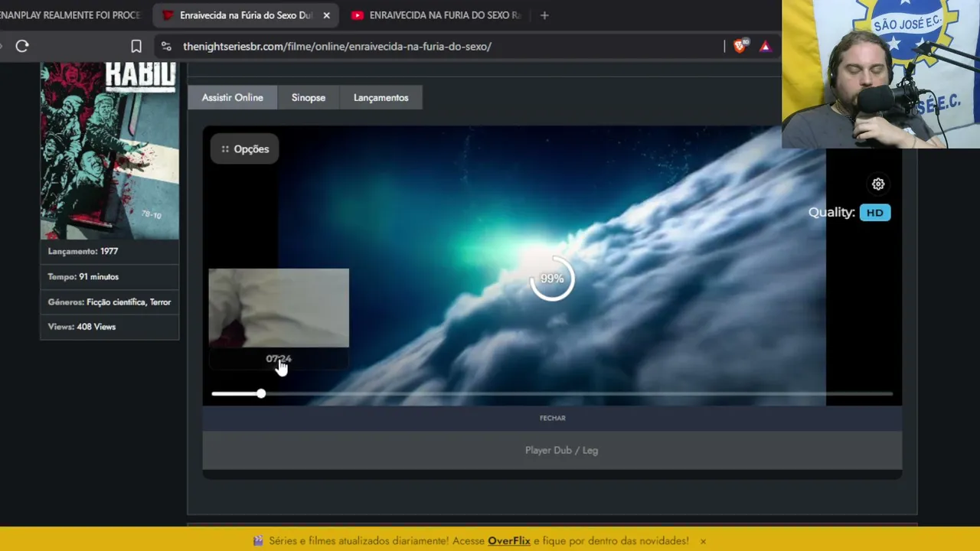Open the Lançamentos tab
Screen dimensions: 980x551
coord(381,97)
